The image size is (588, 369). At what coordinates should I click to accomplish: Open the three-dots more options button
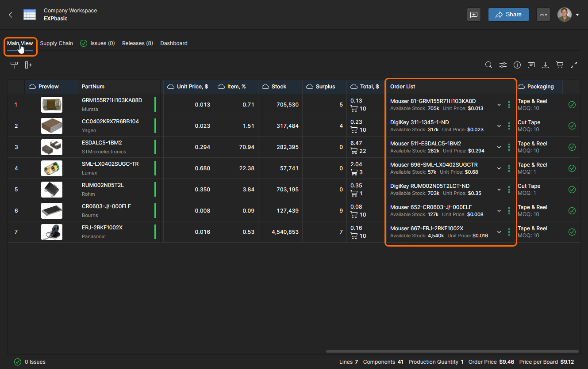point(543,15)
